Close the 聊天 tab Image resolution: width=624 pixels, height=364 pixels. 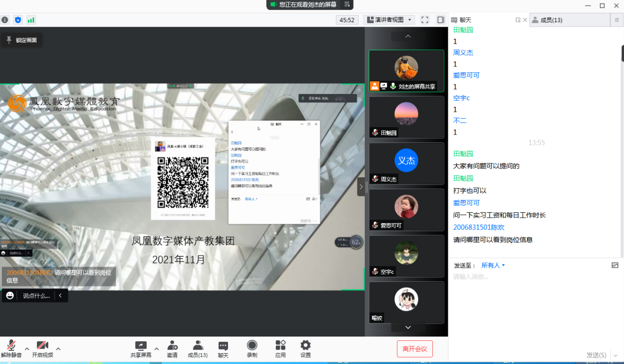(525, 20)
